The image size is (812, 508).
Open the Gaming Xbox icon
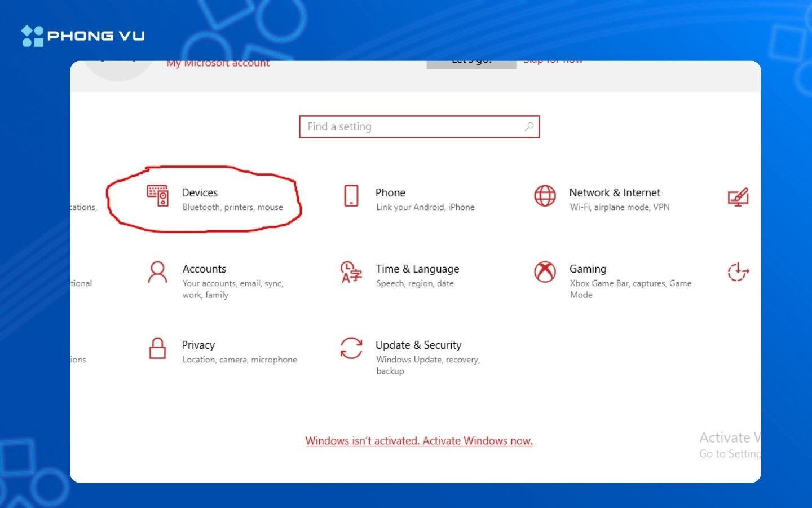pos(545,272)
